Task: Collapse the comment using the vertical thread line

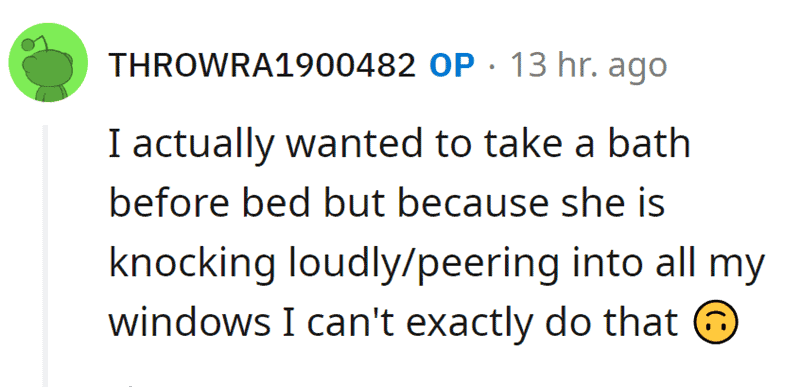Action: 45,255
